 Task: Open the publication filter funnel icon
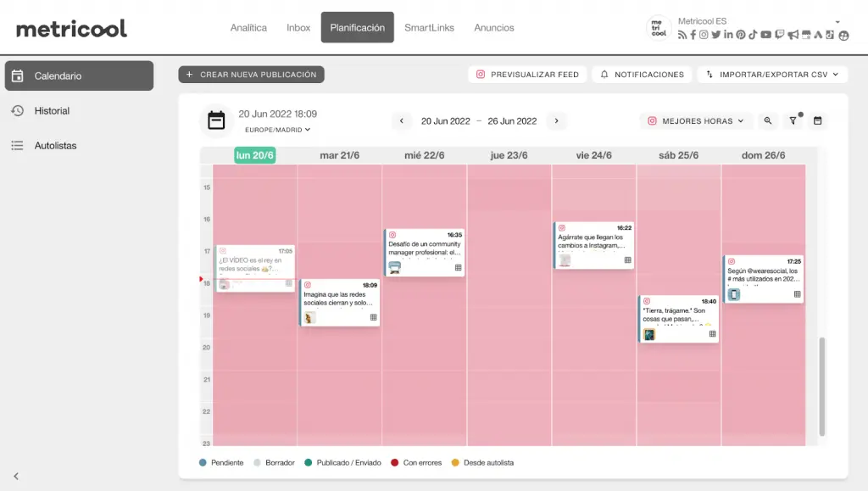[793, 120]
